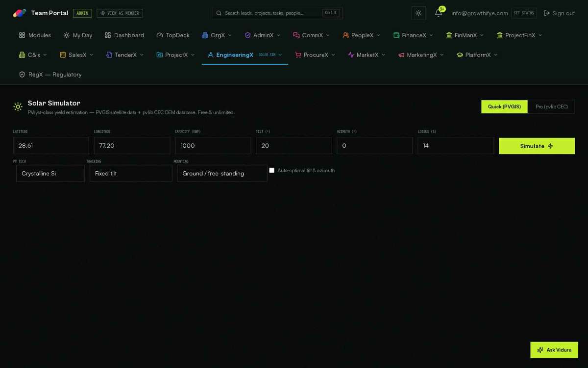The width and height of the screenshot is (588, 368).
Task: Toggle View as Member mode
Action: click(120, 13)
